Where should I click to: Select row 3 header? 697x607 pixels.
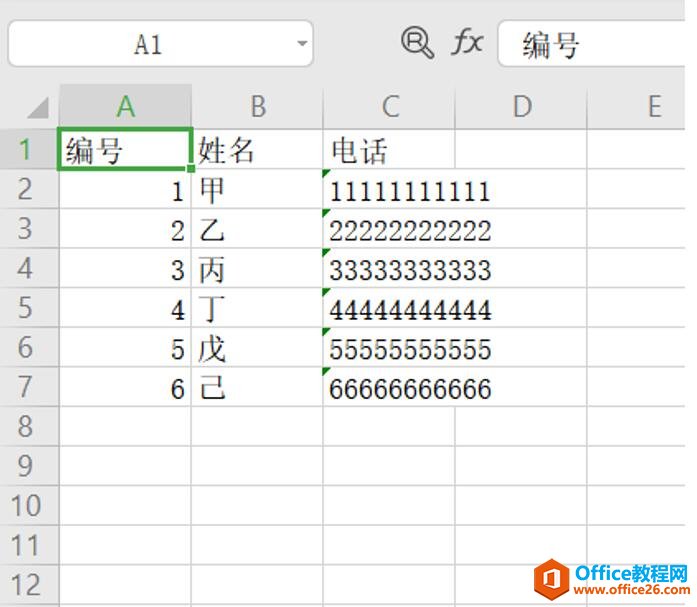pyautogui.click(x=29, y=228)
